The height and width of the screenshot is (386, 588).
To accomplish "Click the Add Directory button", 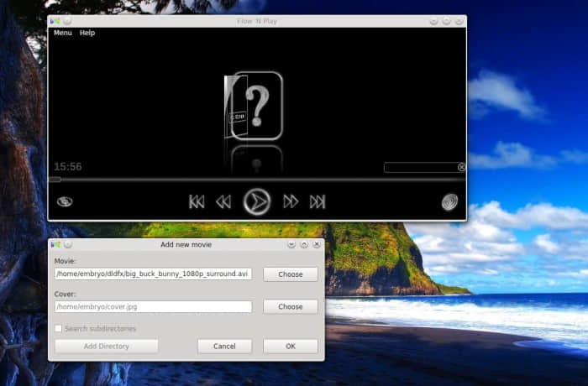I will point(107,347).
